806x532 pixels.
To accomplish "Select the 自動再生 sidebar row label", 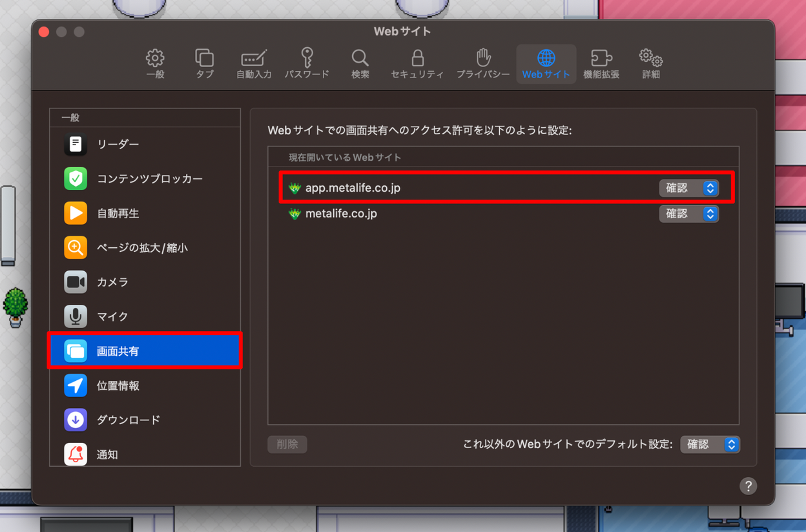I will 118,213.
